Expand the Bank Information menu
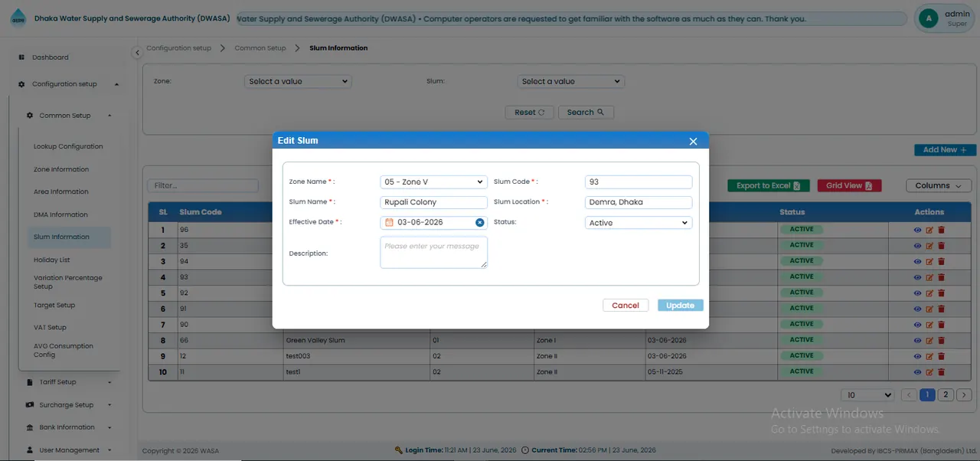The image size is (980, 461). coord(69,427)
